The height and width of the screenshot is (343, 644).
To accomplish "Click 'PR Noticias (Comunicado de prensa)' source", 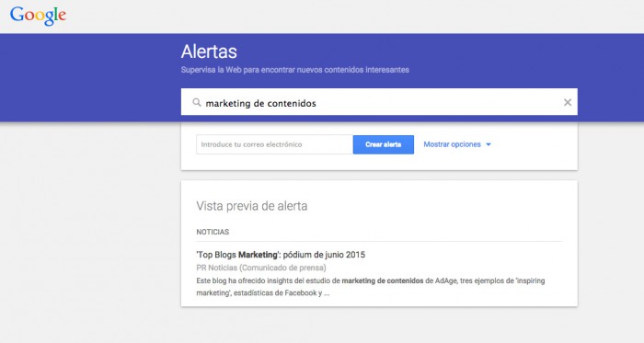I will (x=261, y=268).
